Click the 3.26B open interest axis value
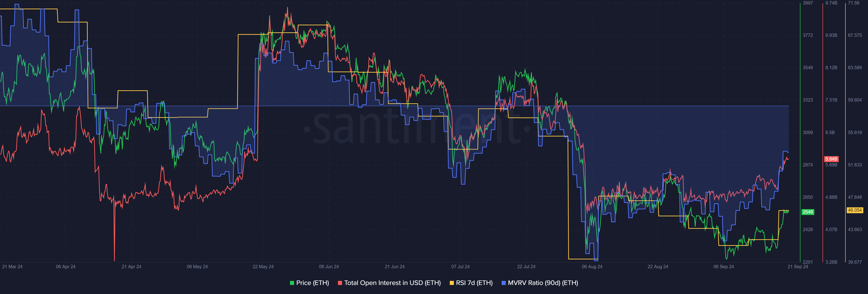 pyautogui.click(x=831, y=262)
